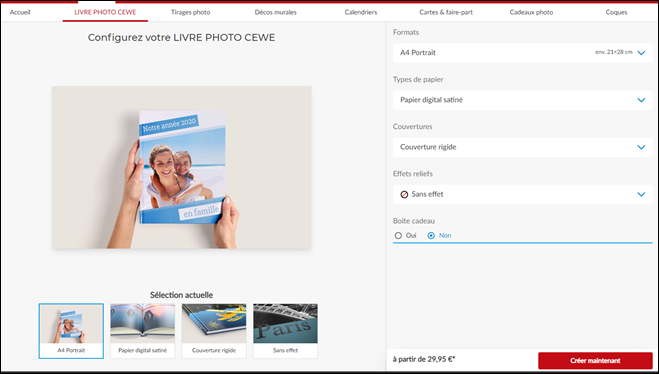Select the Couverture rigide thumbnail
The width and height of the screenshot is (659, 374).
tap(214, 331)
